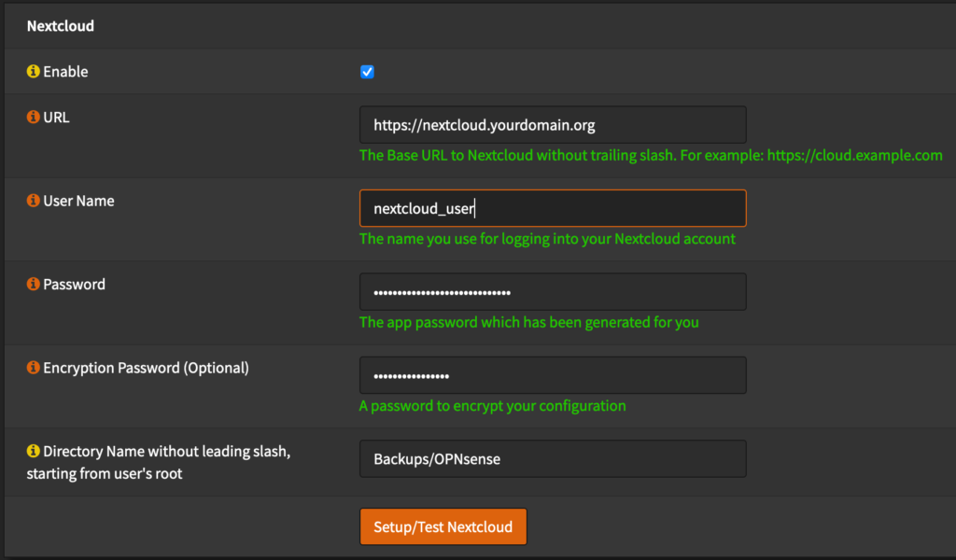Click the Encryption Password info icon
The height and width of the screenshot is (560, 956).
34,368
